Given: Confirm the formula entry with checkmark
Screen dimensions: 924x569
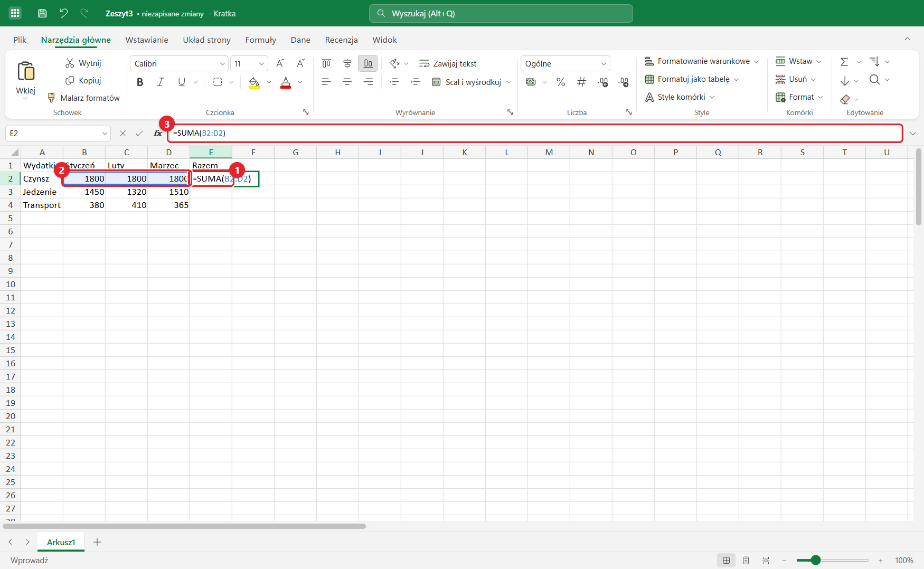Looking at the screenshot, I should [139, 134].
